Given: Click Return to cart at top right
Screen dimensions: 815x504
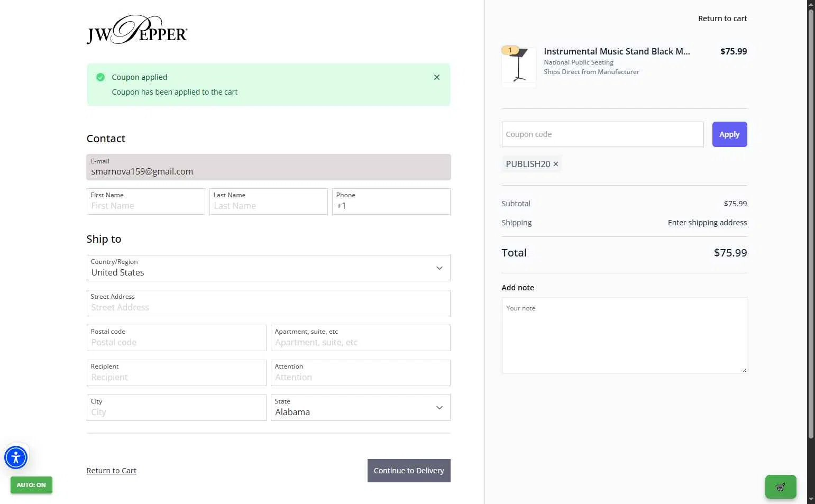Looking at the screenshot, I should (722, 19).
